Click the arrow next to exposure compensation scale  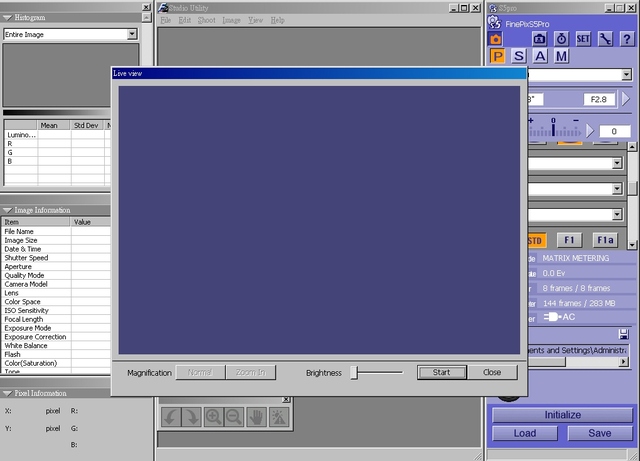pyautogui.click(x=590, y=131)
